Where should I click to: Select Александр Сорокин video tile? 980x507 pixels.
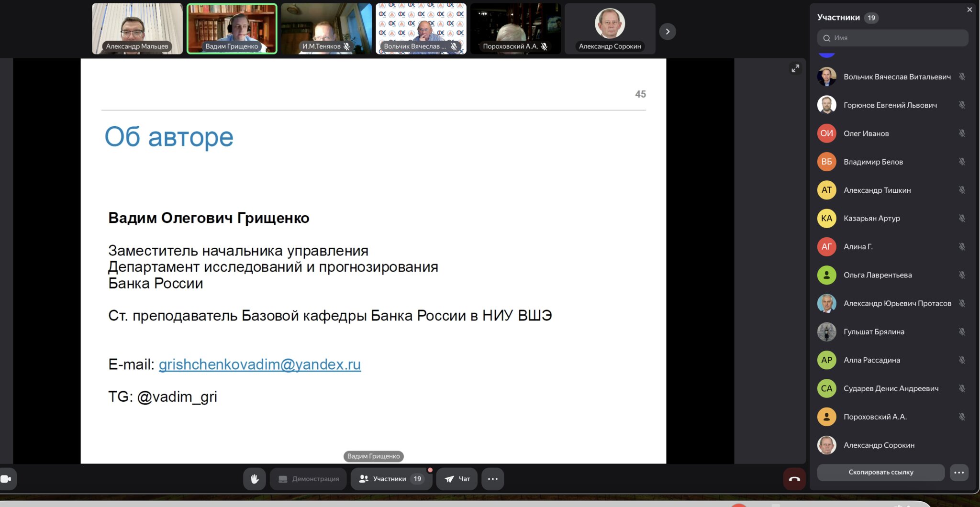(610, 29)
